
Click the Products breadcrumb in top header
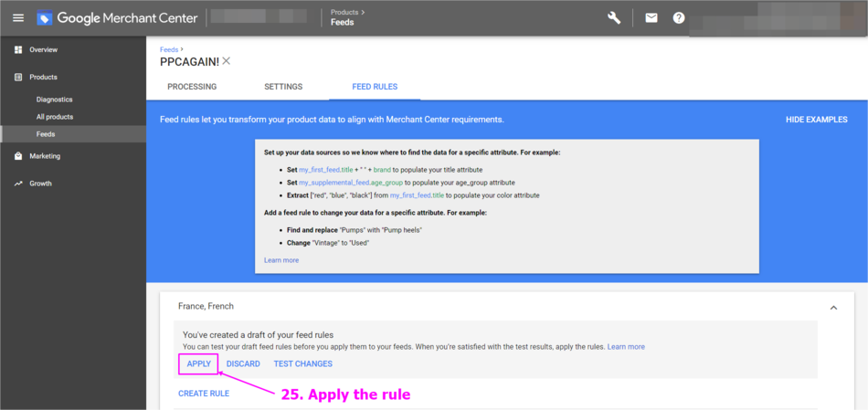[346, 12]
